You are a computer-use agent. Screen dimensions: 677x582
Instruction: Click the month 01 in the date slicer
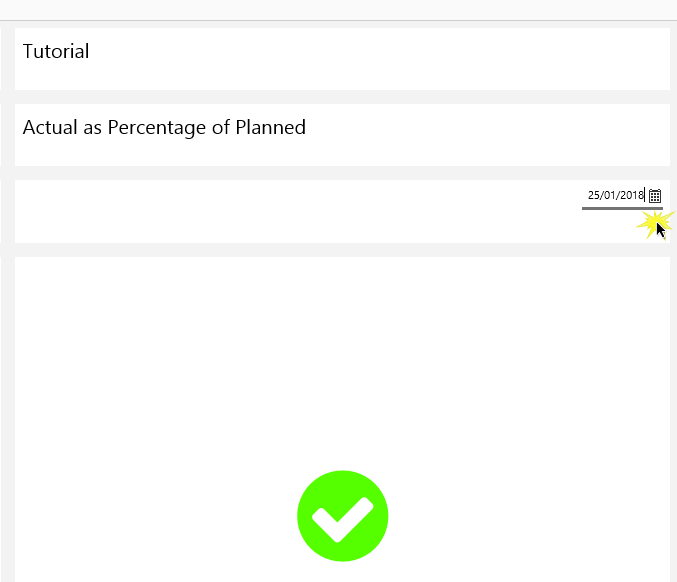[x=609, y=196]
